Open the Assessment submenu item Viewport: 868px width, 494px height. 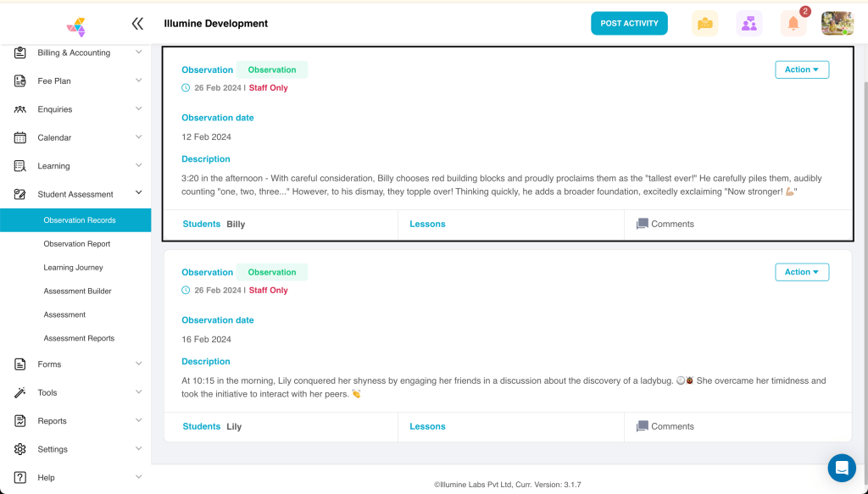pyautogui.click(x=64, y=314)
